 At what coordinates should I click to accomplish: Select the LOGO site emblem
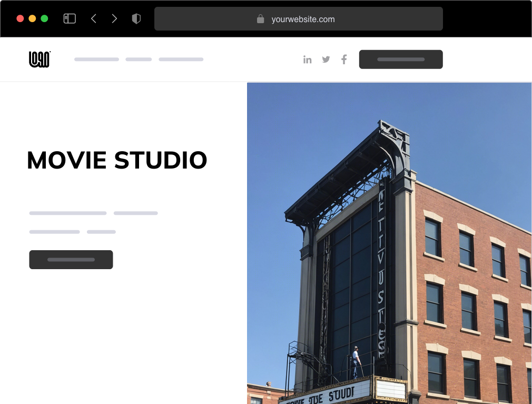(x=39, y=59)
